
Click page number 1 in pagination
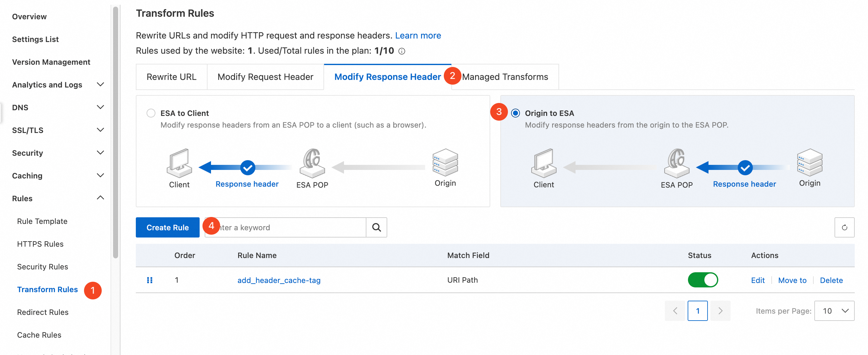pos(697,310)
